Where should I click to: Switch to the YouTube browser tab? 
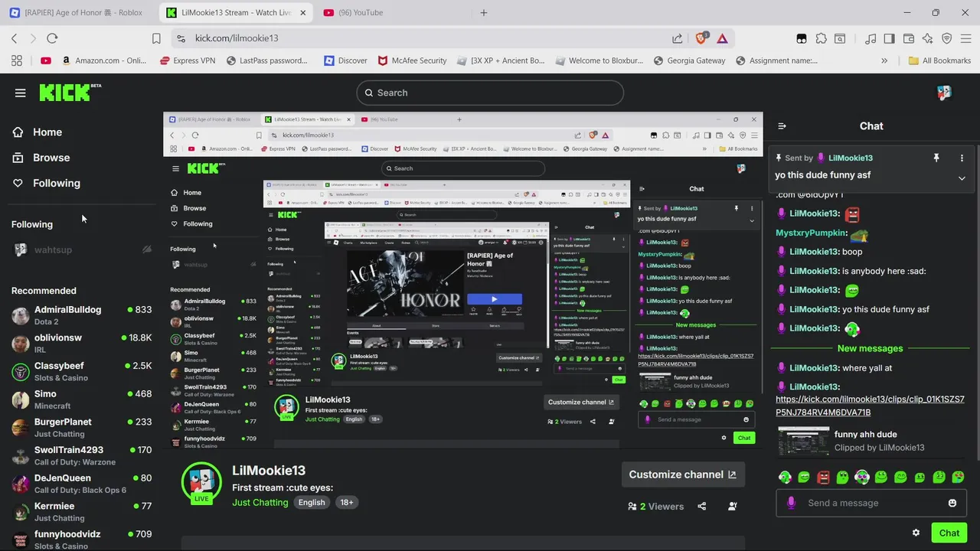coord(361,12)
